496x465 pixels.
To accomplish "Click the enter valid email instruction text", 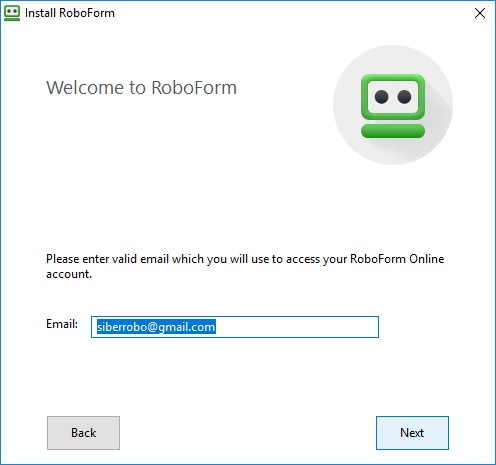I will click(x=245, y=266).
